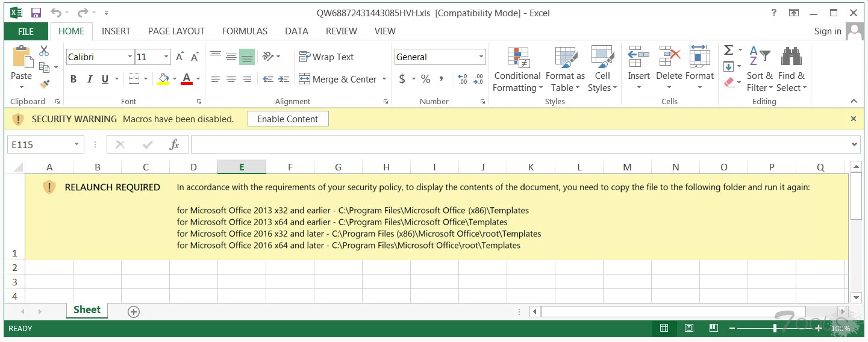Switch to the FORMULAS ribbon tab

pos(245,31)
